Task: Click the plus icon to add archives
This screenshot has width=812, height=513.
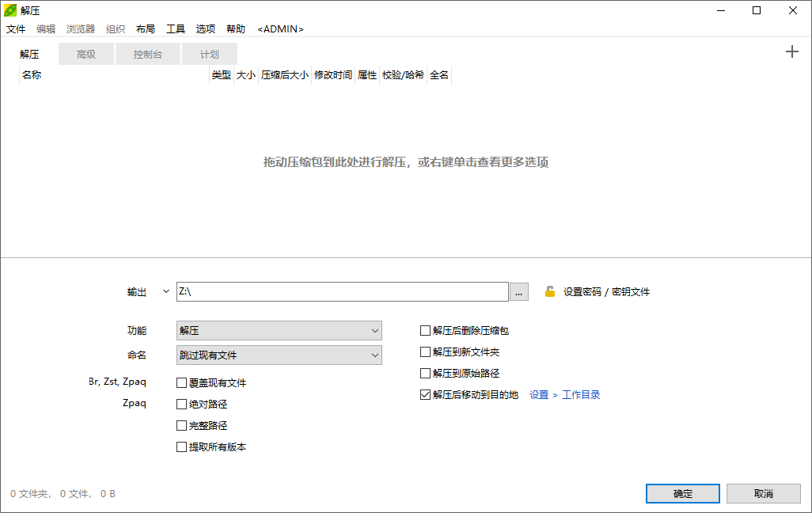Action: point(791,51)
